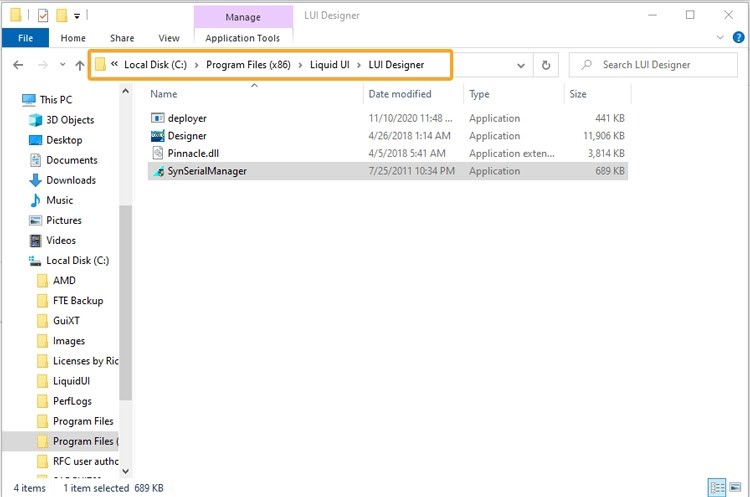This screenshot has width=750, height=497.
Task: Open the address bar history dropdown
Action: tap(521, 65)
